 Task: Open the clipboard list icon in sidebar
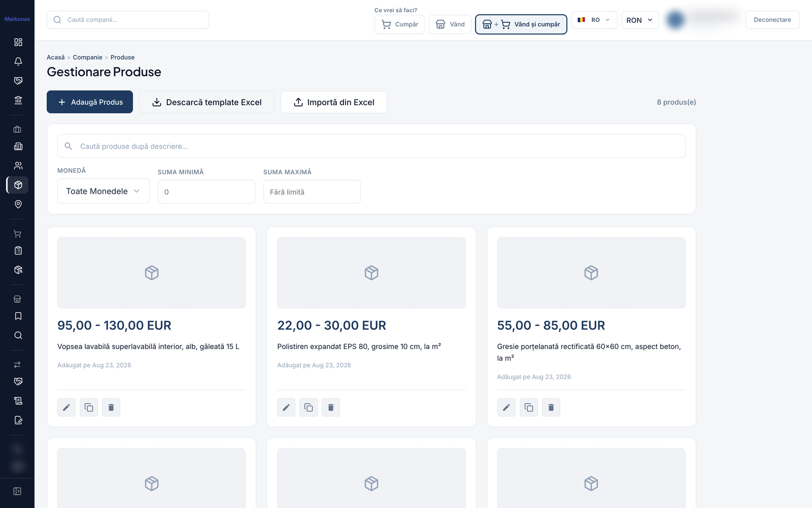(18, 250)
